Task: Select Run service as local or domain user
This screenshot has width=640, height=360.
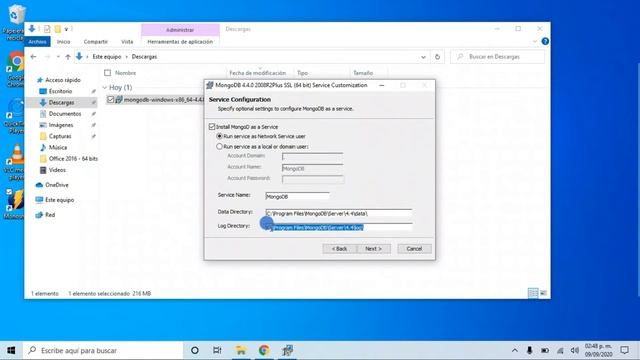Action: coord(220,146)
